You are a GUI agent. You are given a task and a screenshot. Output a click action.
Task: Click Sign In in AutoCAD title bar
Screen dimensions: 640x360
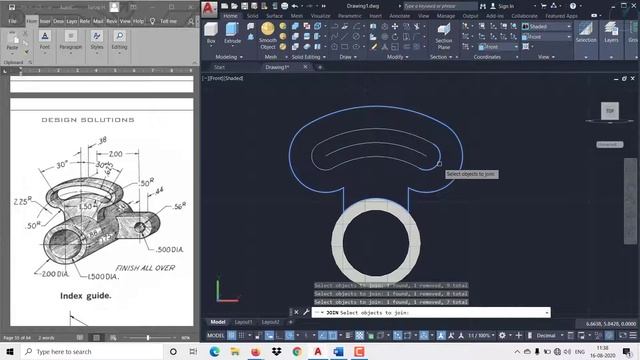506,6
